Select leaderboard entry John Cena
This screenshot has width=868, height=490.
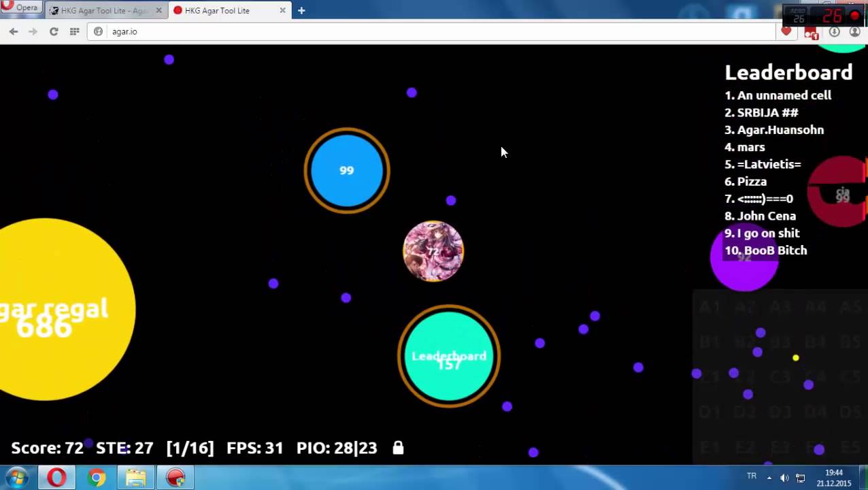point(760,216)
